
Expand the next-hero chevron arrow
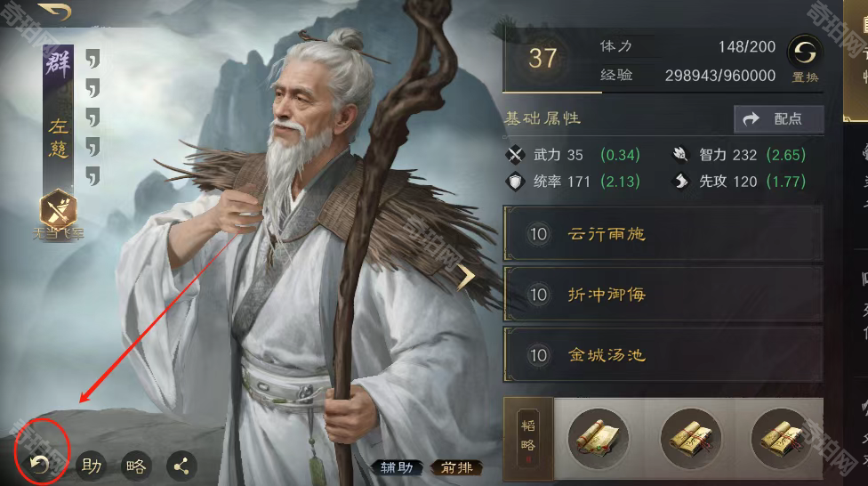465,277
